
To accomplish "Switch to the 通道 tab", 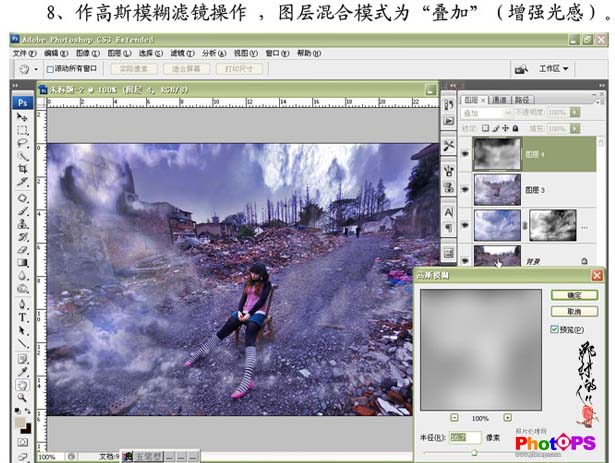I will click(499, 100).
